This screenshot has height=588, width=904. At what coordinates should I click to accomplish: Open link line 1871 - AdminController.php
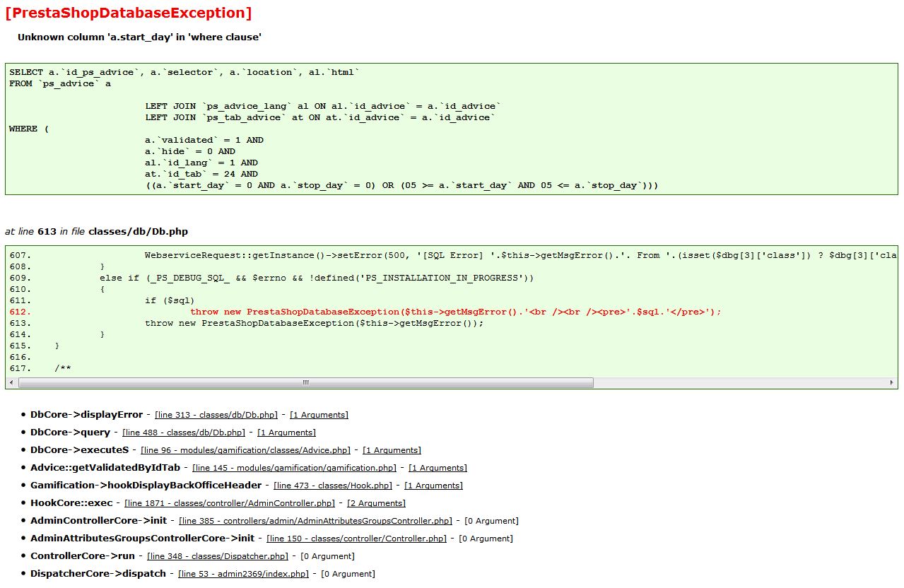click(230, 503)
